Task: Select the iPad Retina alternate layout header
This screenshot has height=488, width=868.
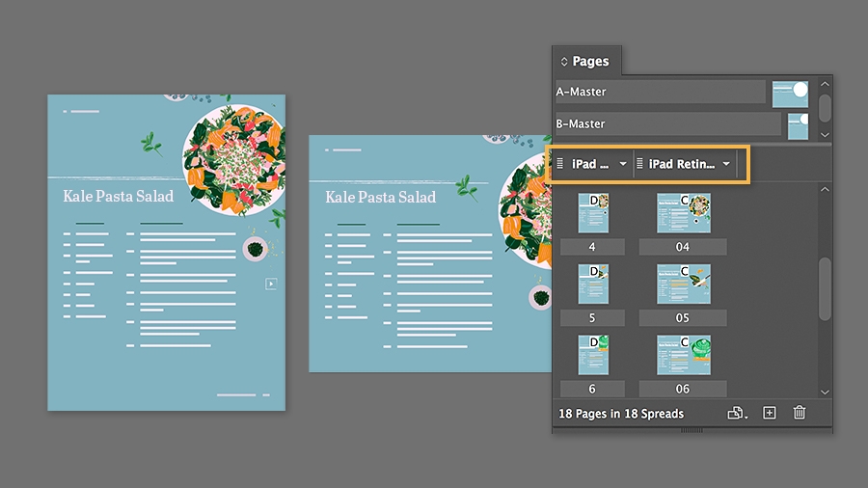Action: 684,164
